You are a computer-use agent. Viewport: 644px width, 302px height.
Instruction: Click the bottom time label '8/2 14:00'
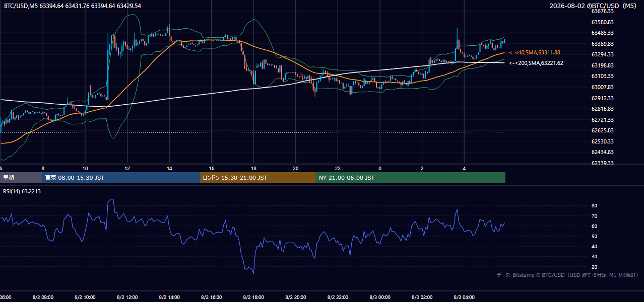(169, 297)
